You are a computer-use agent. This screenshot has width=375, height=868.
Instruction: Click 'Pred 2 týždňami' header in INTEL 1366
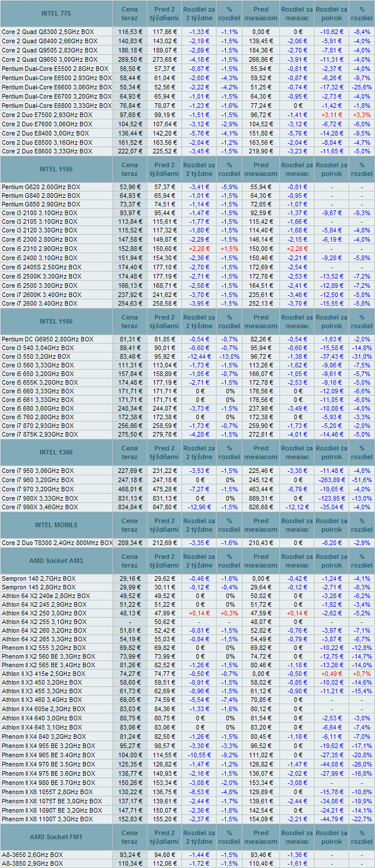pos(165,452)
